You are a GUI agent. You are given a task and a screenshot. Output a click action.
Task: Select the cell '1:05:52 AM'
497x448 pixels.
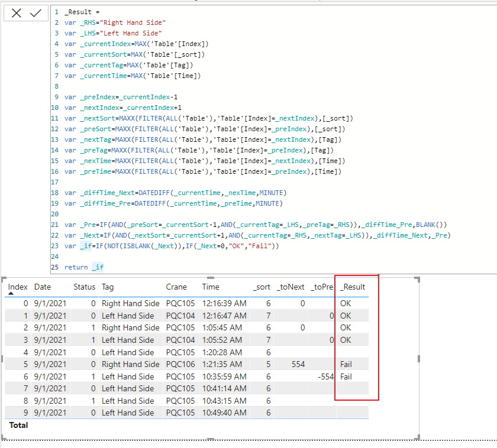tap(222, 340)
